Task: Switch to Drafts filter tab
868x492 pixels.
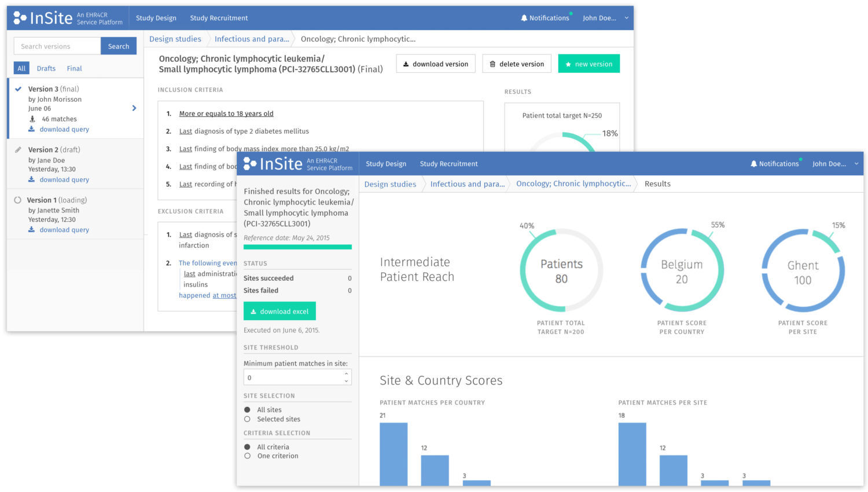Action: pos(46,68)
